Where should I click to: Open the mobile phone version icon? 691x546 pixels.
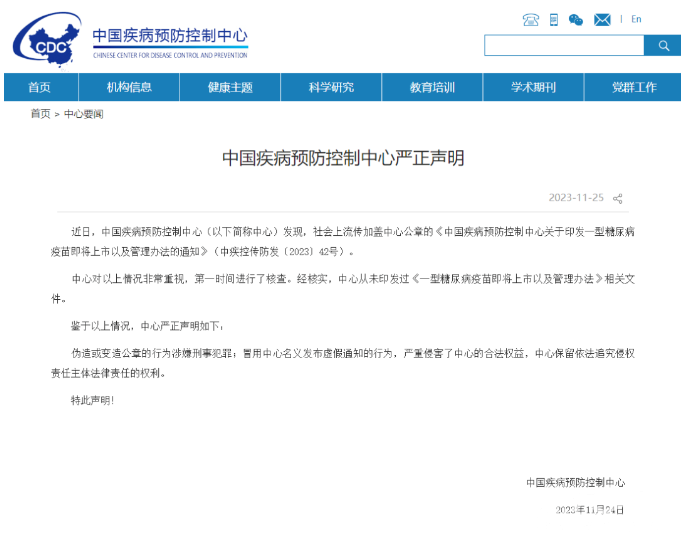554,20
